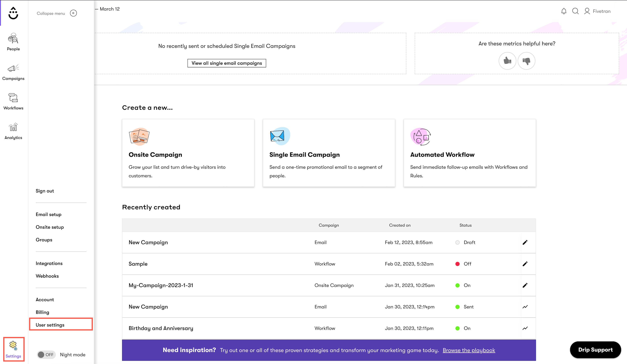Toggle Night mode off switch
The width and height of the screenshot is (627, 364).
[45, 355]
